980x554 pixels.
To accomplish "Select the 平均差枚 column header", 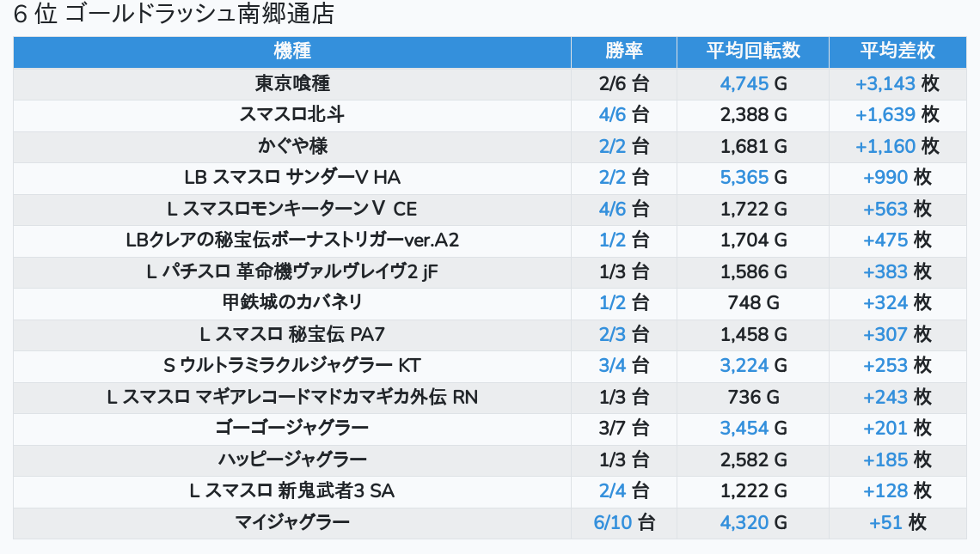I will (x=897, y=51).
